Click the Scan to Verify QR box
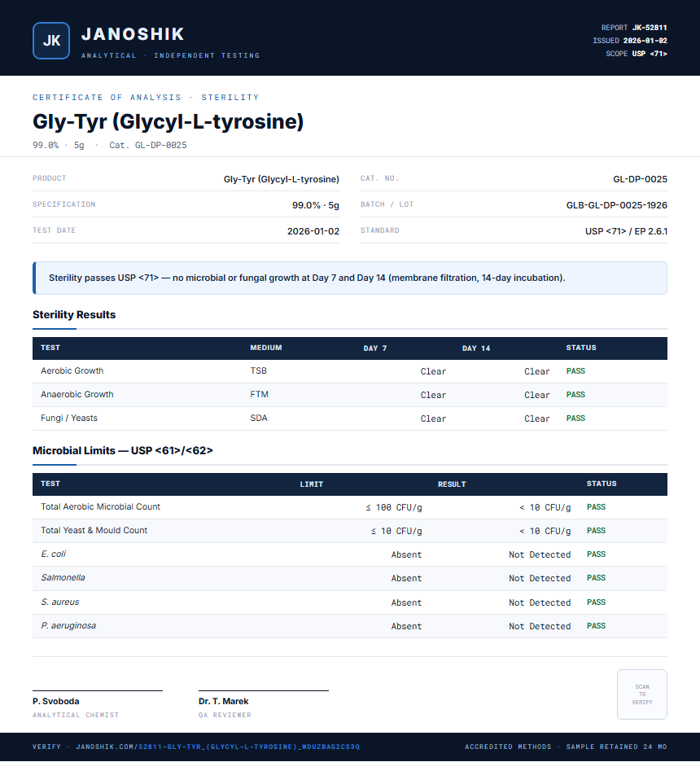700x784 pixels. 642,694
